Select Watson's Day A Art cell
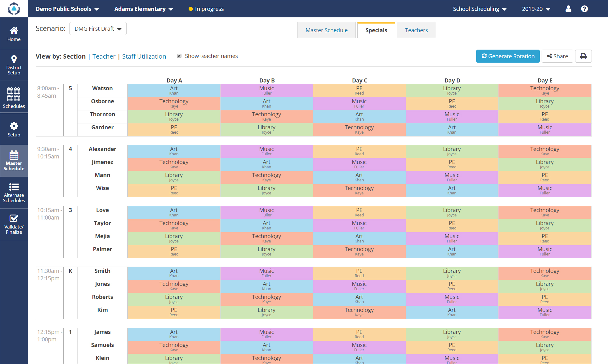This screenshot has height=364, width=608. [x=174, y=90]
